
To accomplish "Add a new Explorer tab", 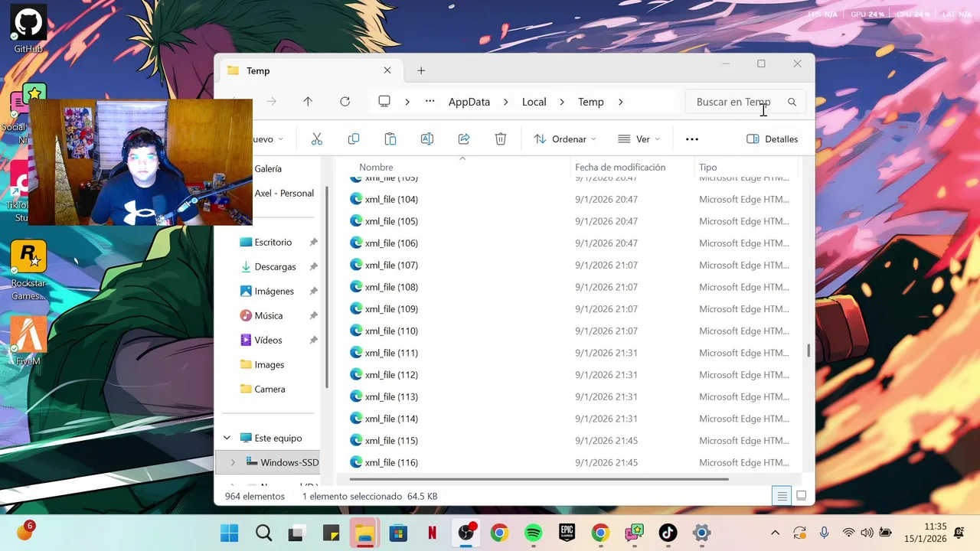I will coord(421,70).
